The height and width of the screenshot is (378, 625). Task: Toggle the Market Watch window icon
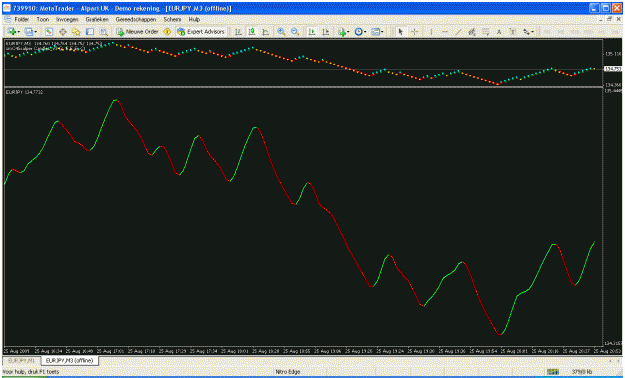[x=49, y=32]
